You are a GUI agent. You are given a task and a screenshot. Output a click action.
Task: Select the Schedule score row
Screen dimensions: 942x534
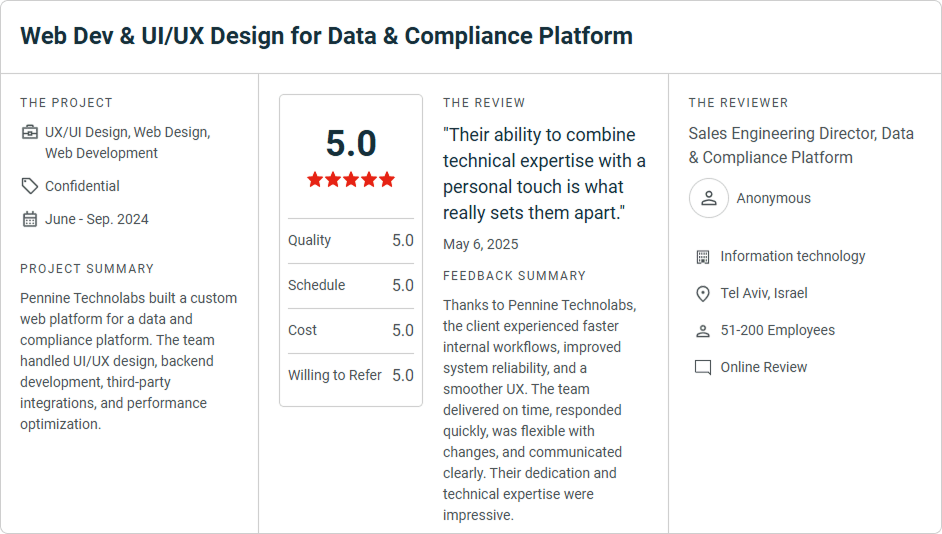point(350,285)
